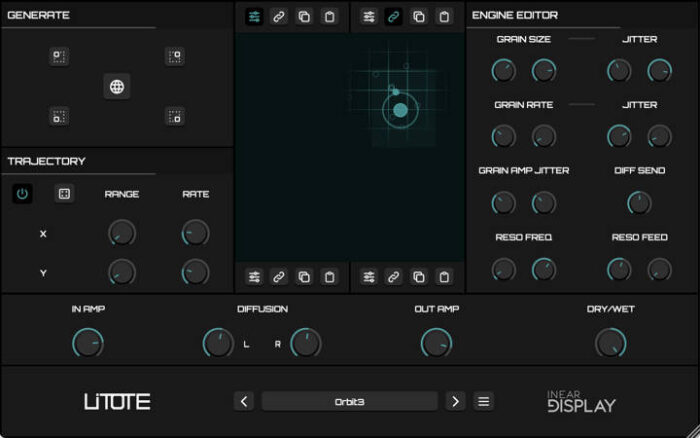Image resolution: width=700 pixels, height=438 pixels.
Task: Click the top-left corner generate icon
Action: (59, 57)
